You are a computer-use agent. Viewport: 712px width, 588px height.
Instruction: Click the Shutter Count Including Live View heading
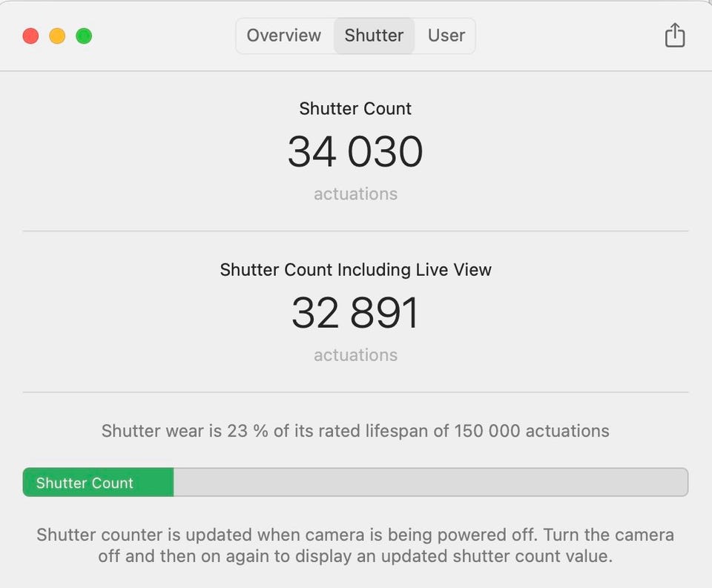[355, 270]
